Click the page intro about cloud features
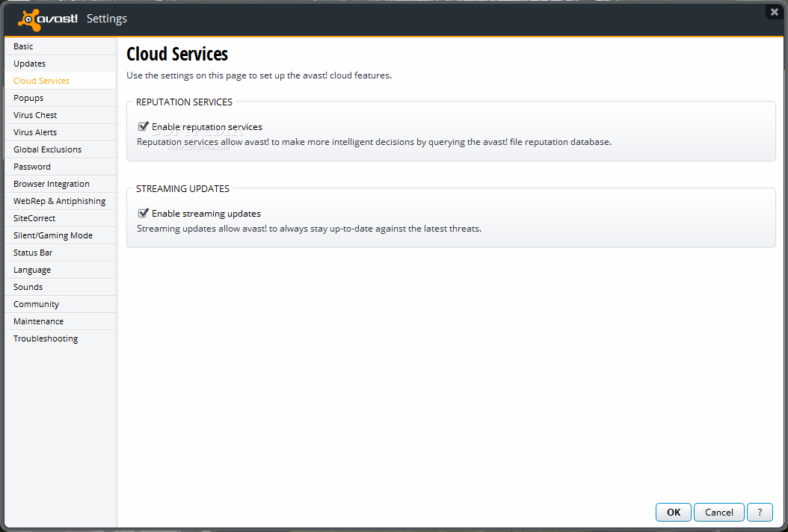Screen dimensions: 788x532 [x=259, y=75]
